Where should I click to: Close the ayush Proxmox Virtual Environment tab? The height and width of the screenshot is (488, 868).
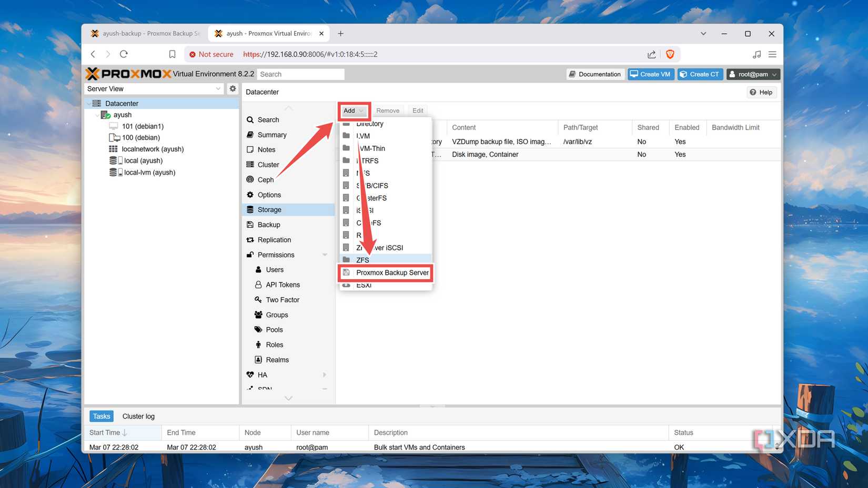tap(321, 34)
